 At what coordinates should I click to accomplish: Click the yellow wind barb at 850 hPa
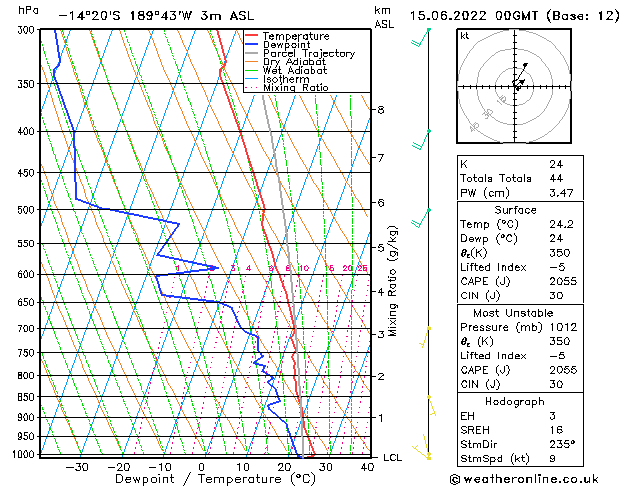click(x=431, y=406)
